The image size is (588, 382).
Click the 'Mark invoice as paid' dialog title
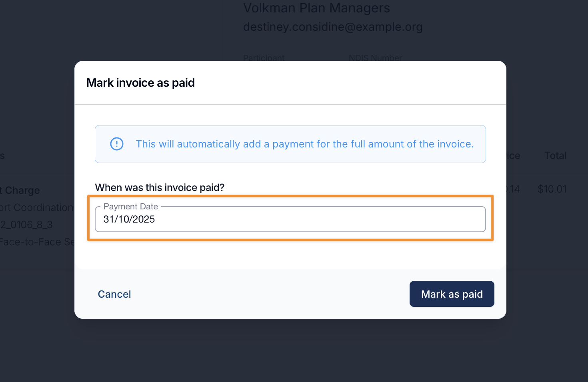pos(140,83)
